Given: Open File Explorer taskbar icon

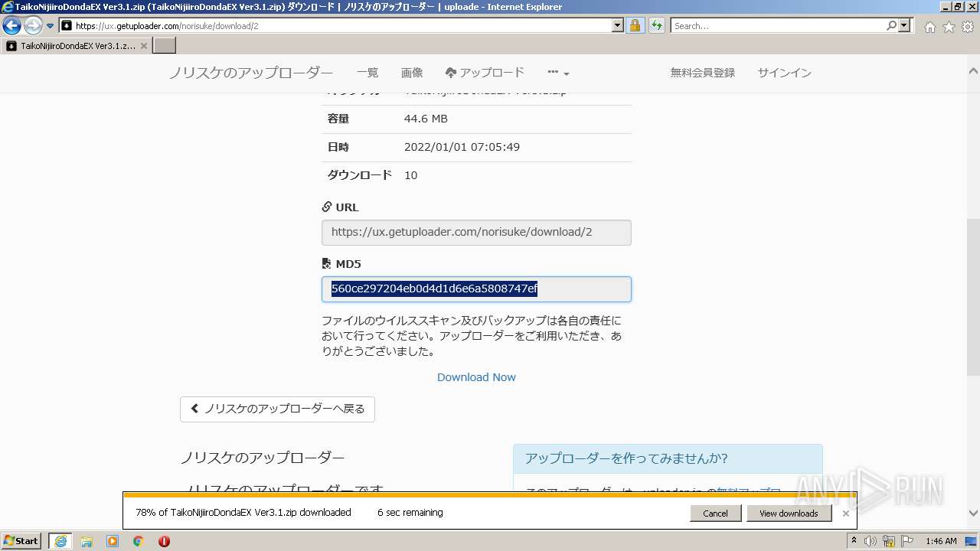Looking at the screenshot, I should pyautogui.click(x=87, y=541).
